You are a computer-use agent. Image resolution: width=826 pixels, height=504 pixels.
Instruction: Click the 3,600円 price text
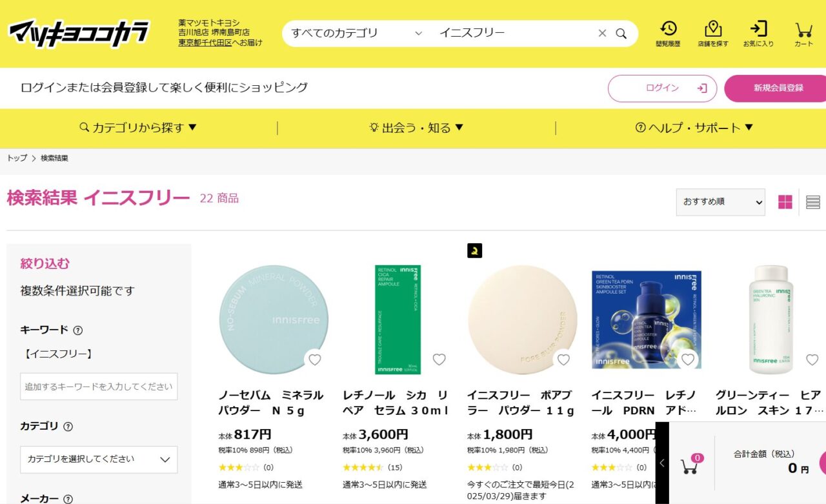click(383, 435)
